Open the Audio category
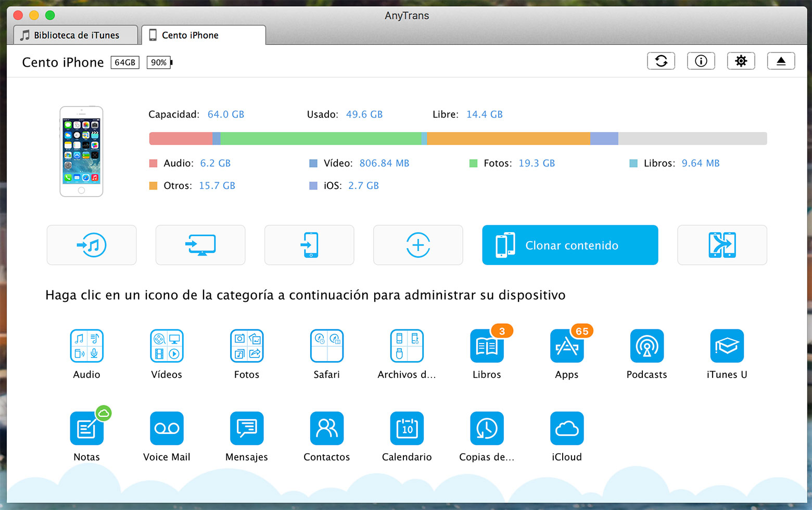Viewport: 812px width, 510px height. click(86, 346)
